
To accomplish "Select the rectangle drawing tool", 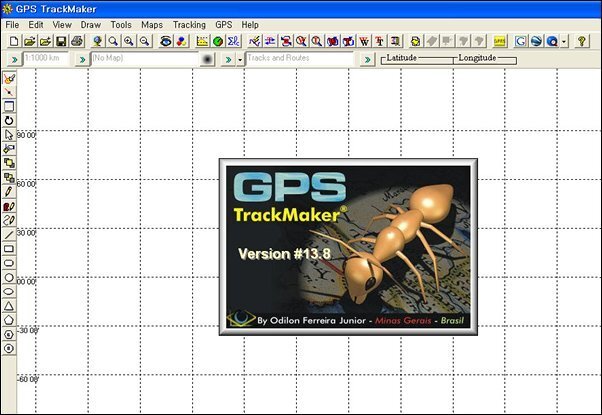I will coord(9,249).
